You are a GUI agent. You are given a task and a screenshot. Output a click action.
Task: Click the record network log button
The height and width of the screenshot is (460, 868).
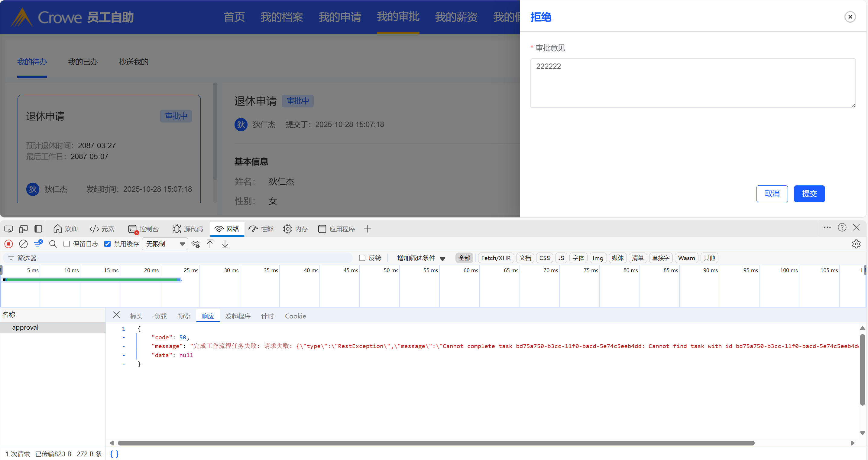coord(9,244)
